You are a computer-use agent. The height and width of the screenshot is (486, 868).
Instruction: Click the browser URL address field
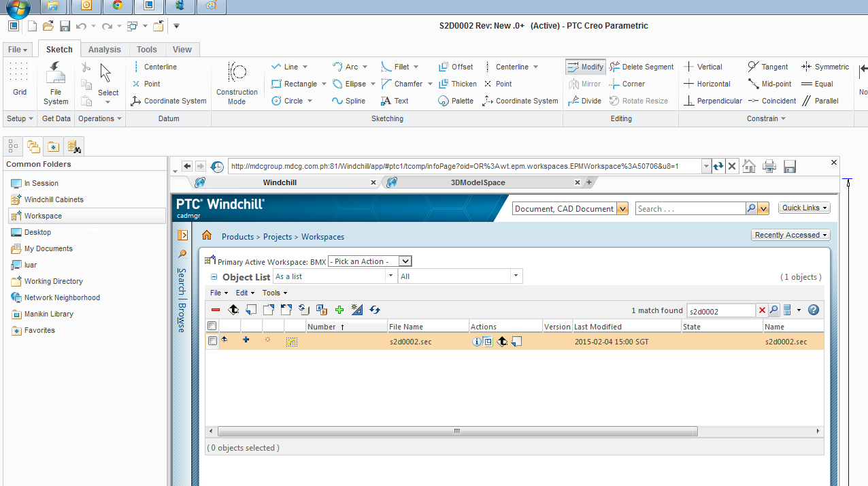pos(464,166)
